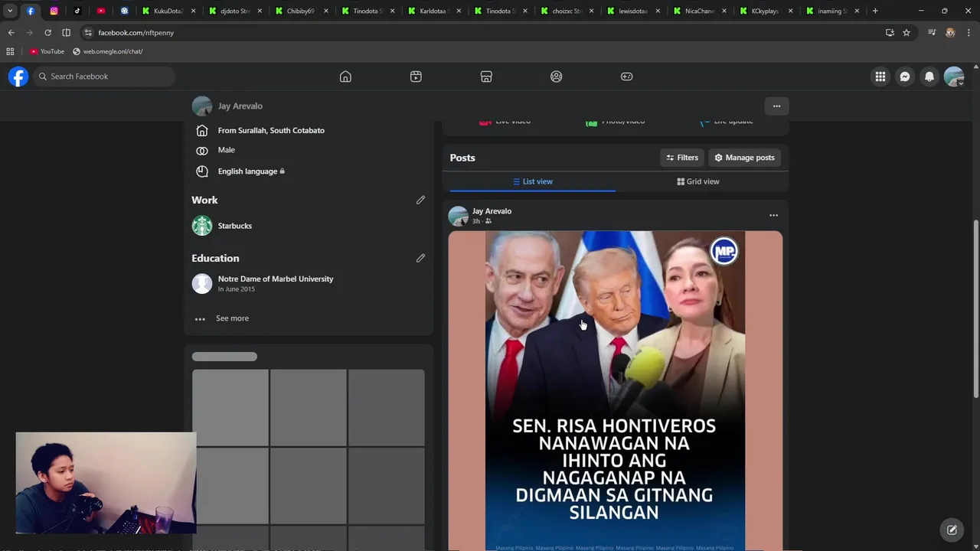Screen dimensions: 980x551
Task: Expand See more profile details
Action: (232, 318)
